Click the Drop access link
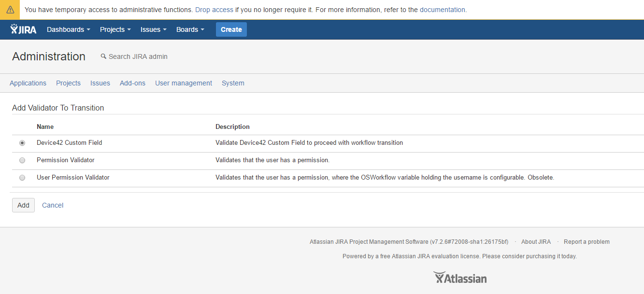 214,10
